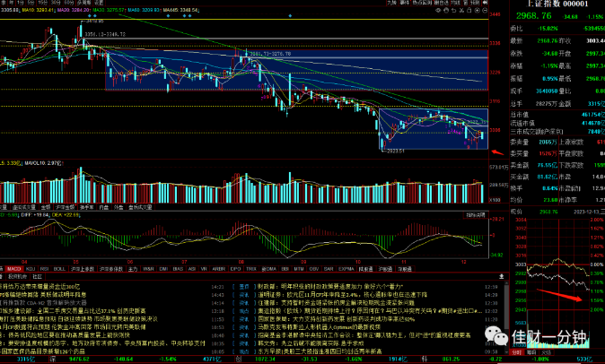The height and width of the screenshot is (364, 605).
Task: Open the 多周期 multi-period tab
Action: coord(84,3)
